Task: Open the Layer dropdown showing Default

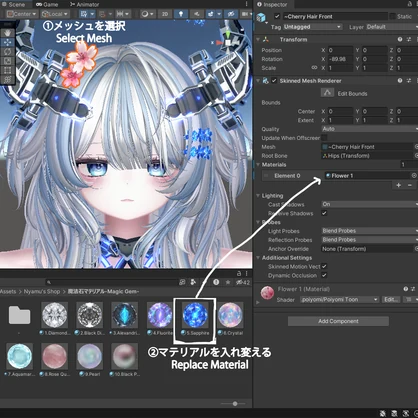Action: click(x=392, y=27)
